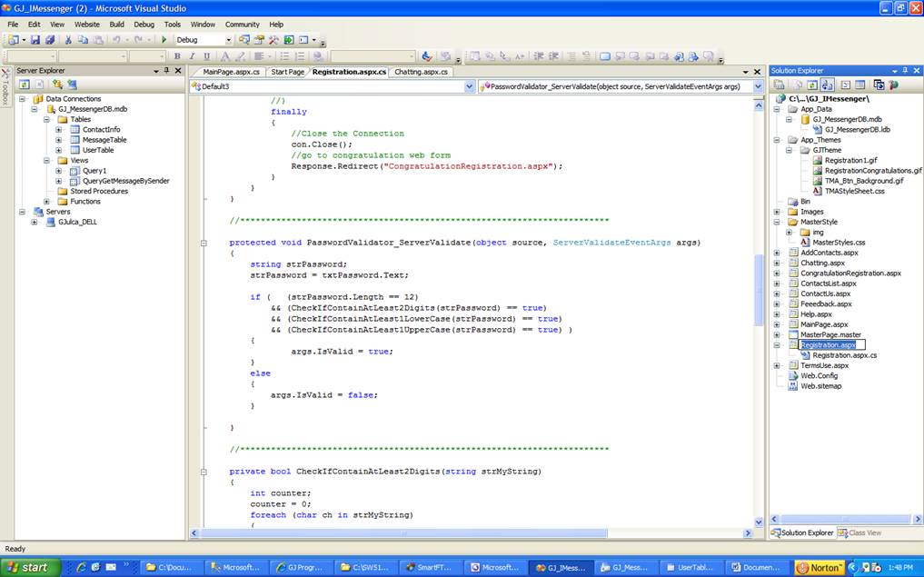Switch to the Class View tab
This screenshot has width=924, height=577.
pos(859,532)
